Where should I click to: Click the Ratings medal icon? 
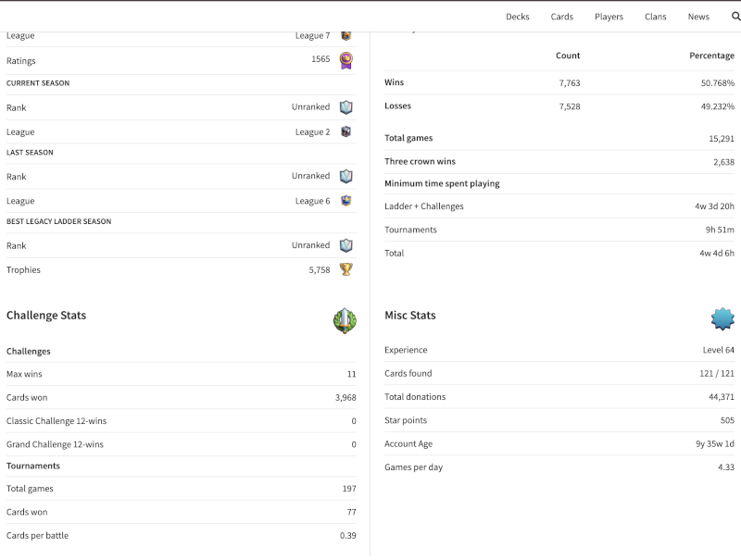tap(345, 60)
